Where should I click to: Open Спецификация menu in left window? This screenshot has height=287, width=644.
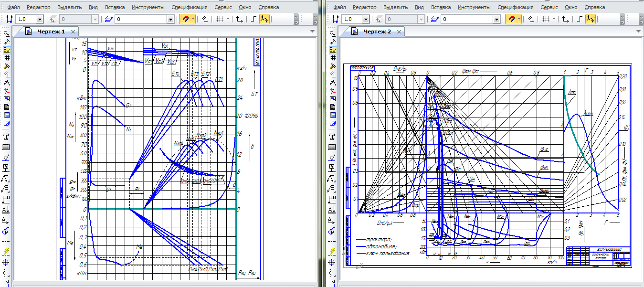pos(190,7)
